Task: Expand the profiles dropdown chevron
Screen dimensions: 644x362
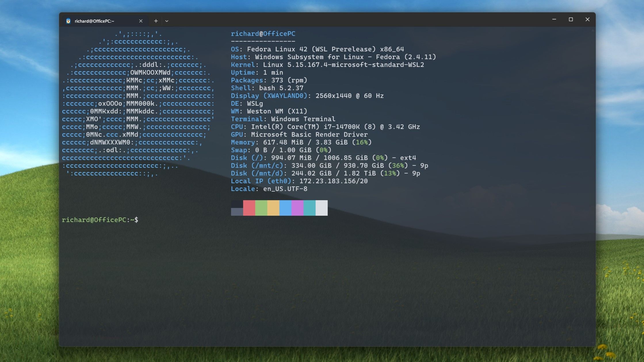Action: pos(167,21)
